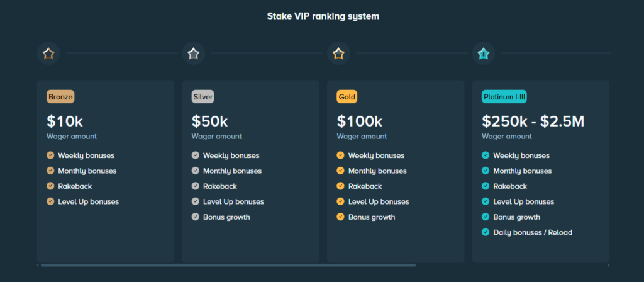The height and width of the screenshot is (282, 644).
Task: Click the Platinum Daily bonuses checkmark icon
Action: 486,233
